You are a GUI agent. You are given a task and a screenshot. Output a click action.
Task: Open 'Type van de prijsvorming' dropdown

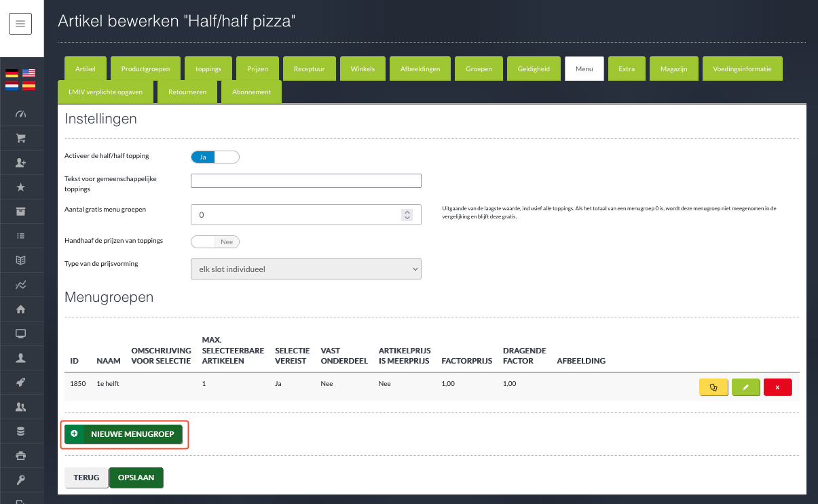[306, 269]
